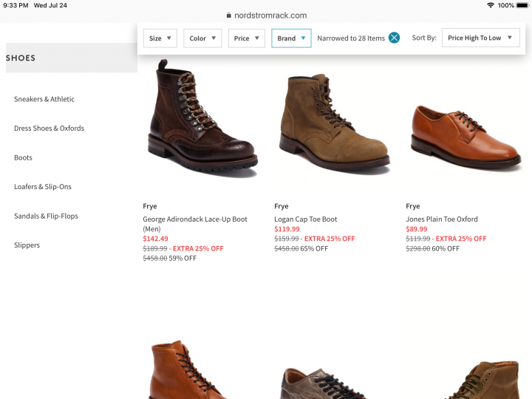Screen dimensions: 532x399
Task: Open the Brand filter dropdown
Action: pos(291,38)
